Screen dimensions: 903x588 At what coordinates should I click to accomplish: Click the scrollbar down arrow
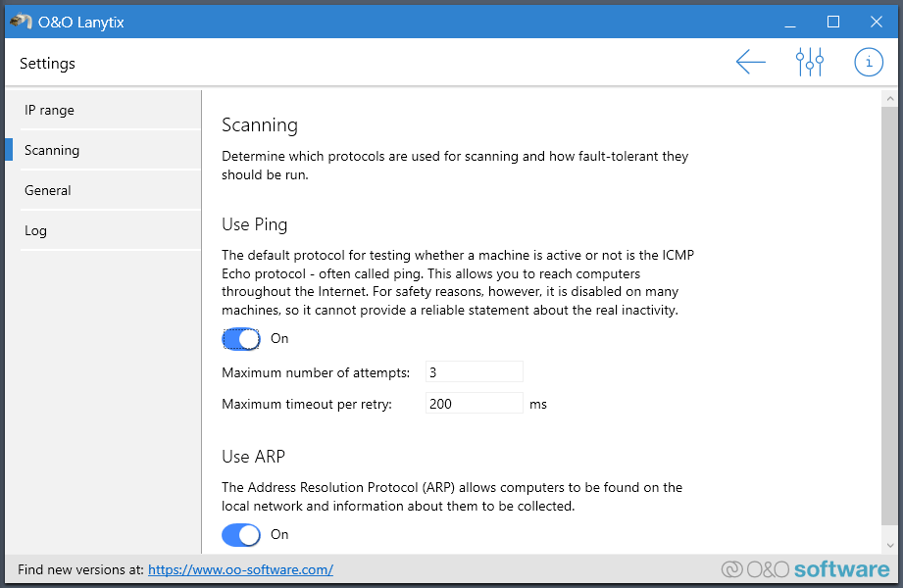point(890,546)
